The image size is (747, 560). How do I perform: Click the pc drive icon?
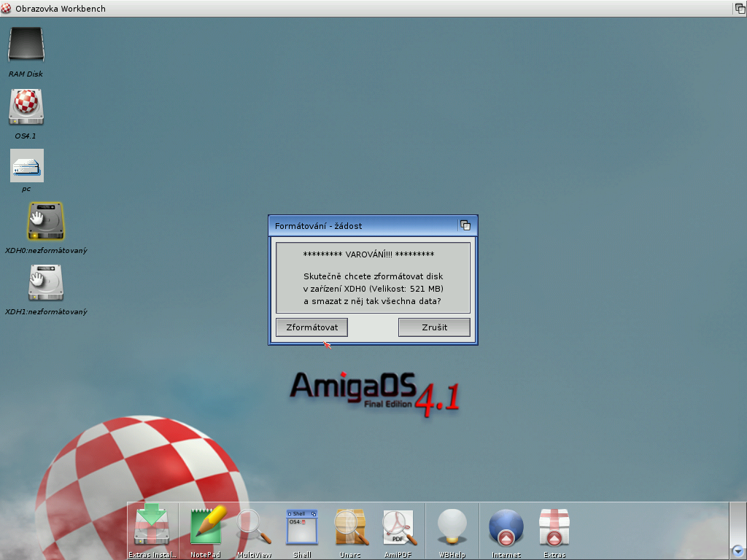(26, 166)
